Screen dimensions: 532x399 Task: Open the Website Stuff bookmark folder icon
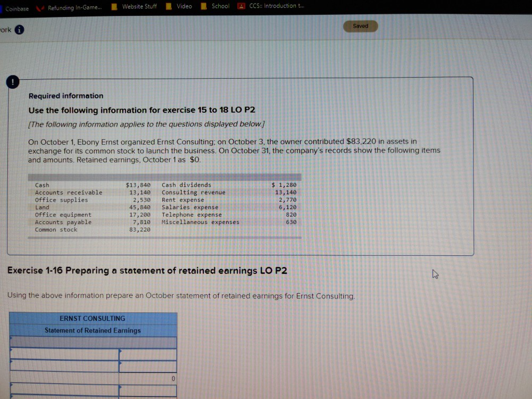point(114,6)
